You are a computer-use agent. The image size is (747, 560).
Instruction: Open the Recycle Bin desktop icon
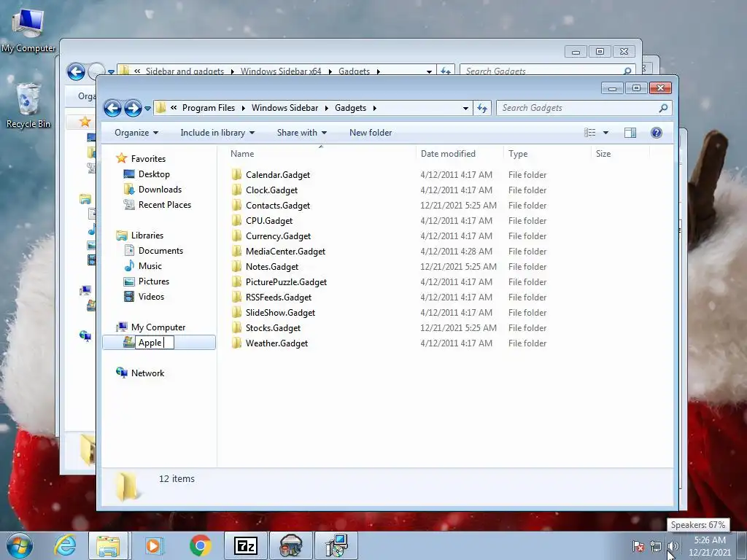pyautogui.click(x=28, y=106)
